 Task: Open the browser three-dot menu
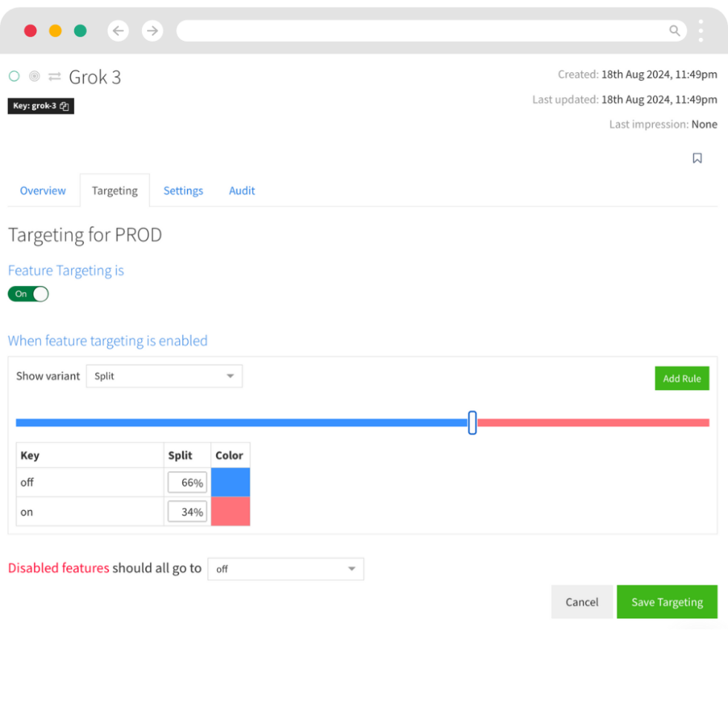(x=700, y=30)
